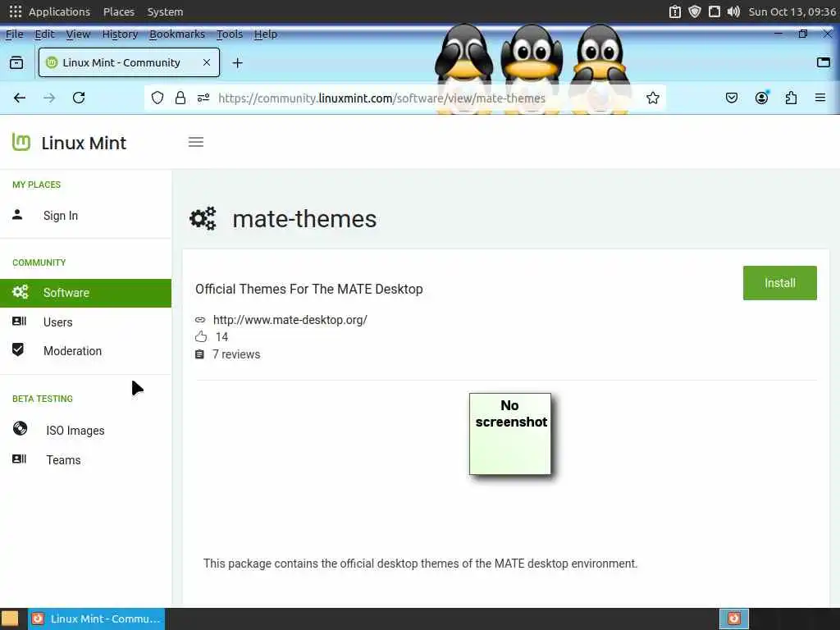Viewport: 840px width, 630px height.
Task: Open the Firefox application menu
Action: [820, 98]
